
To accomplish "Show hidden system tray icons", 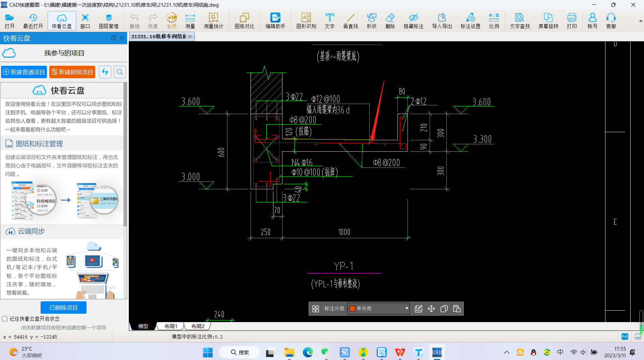I will tap(506, 352).
